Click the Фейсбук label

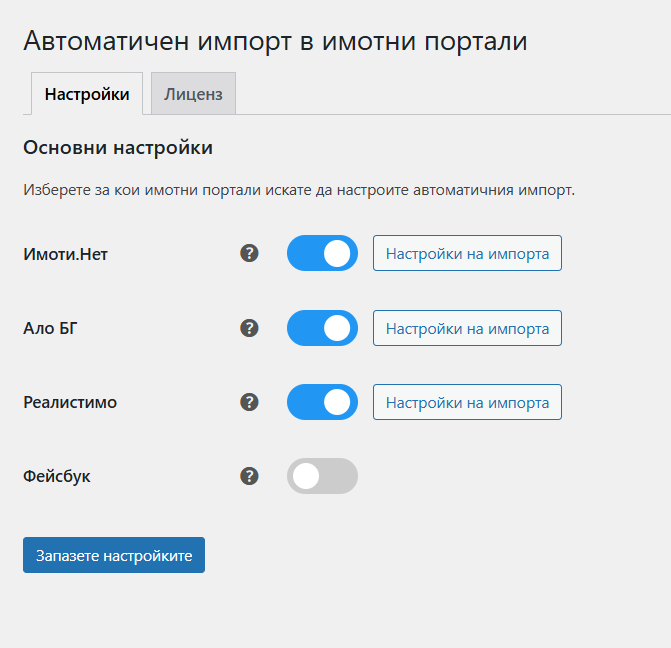coord(57,476)
